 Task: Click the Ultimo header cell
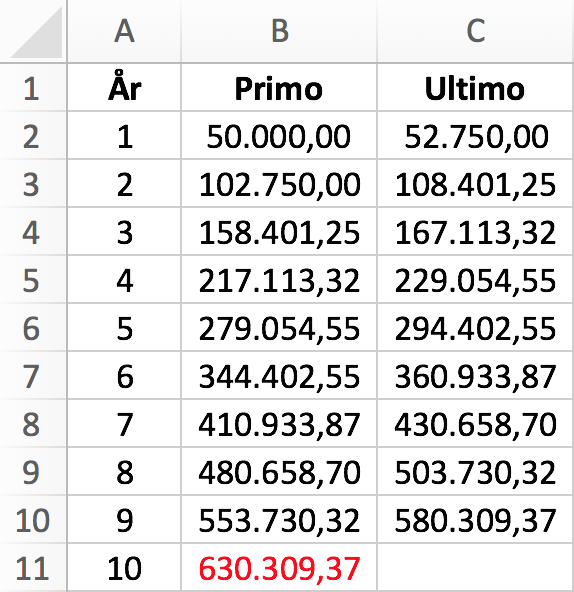click(x=475, y=88)
